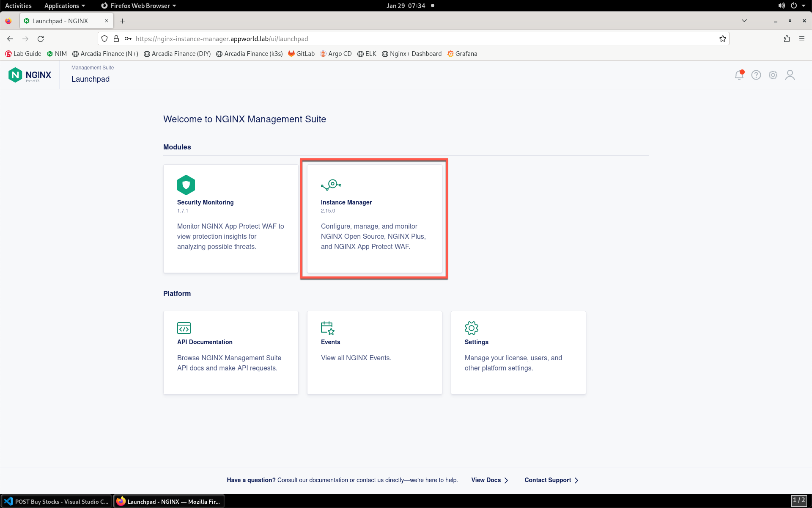This screenshot has height=508, width=812.
Task: Close the Launchpad - NGINX tab
Action: tap(107, 21)
